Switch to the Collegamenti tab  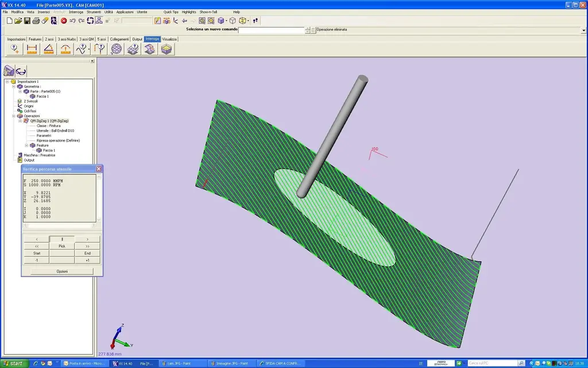click(119, 39)
